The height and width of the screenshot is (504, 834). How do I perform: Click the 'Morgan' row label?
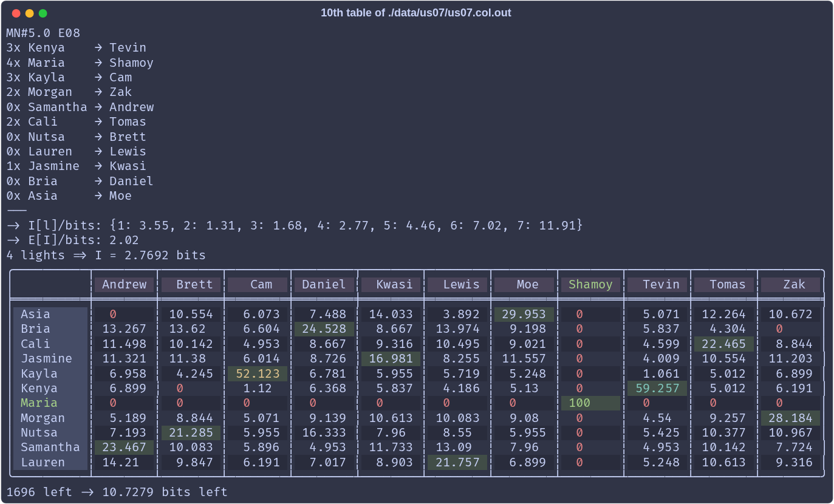click(50, 418)
